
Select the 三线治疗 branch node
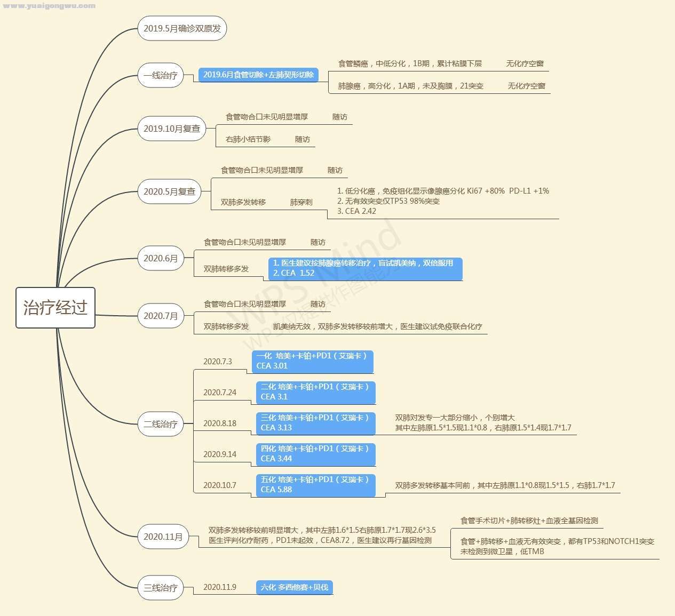pyautogui.click(x=160, y=588)
